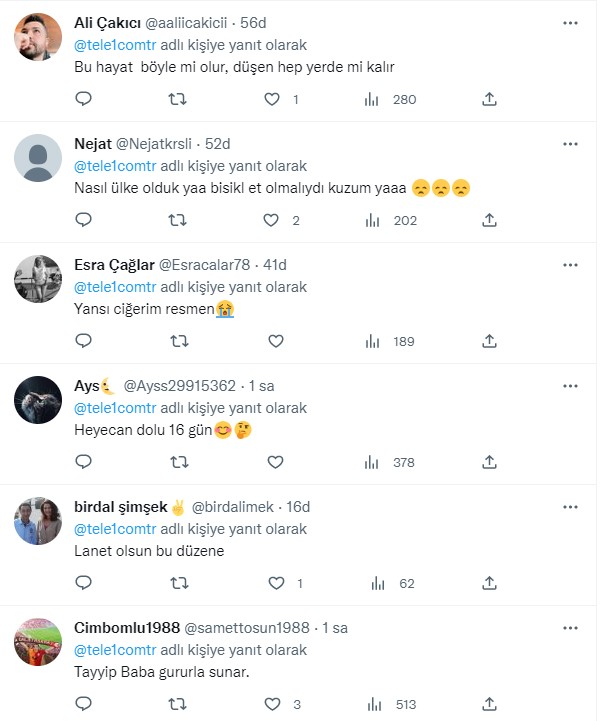Open the 16d timestamp on birdal şimşek's tweet
The image size is (600, 721).
click(298, 507)
